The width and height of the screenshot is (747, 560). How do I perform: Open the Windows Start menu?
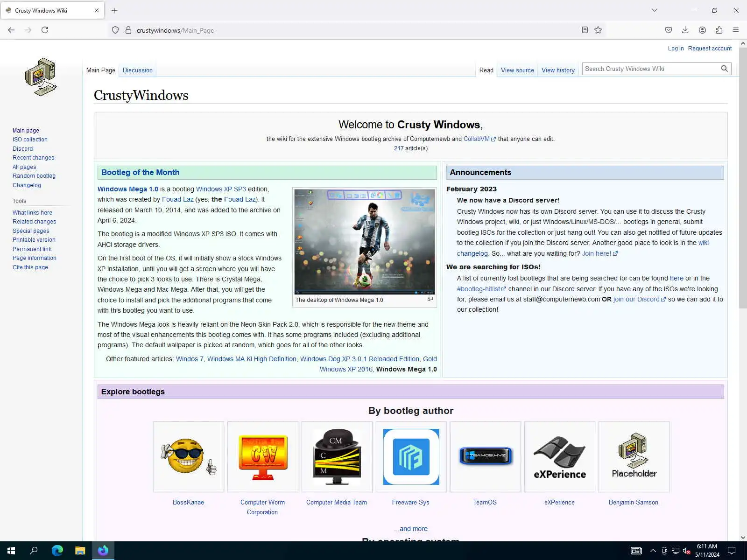[11, 551]
